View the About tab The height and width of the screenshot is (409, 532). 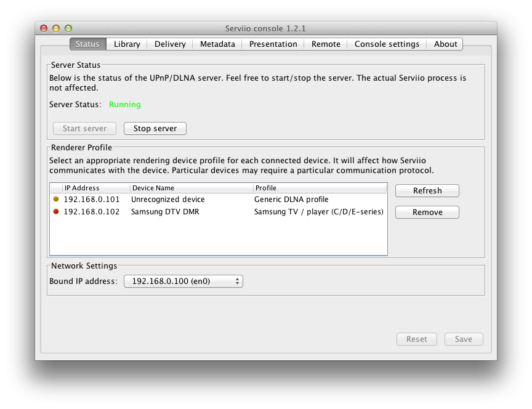point(445,44)
